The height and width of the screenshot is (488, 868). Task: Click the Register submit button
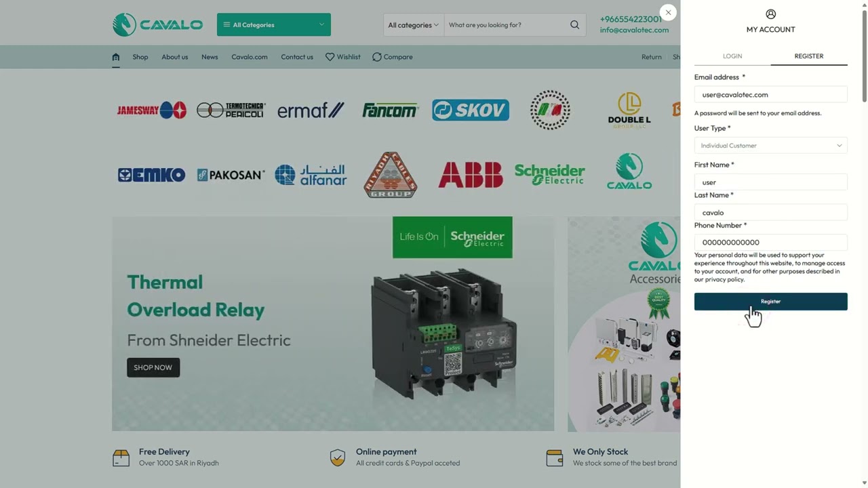tap(771, 302)
